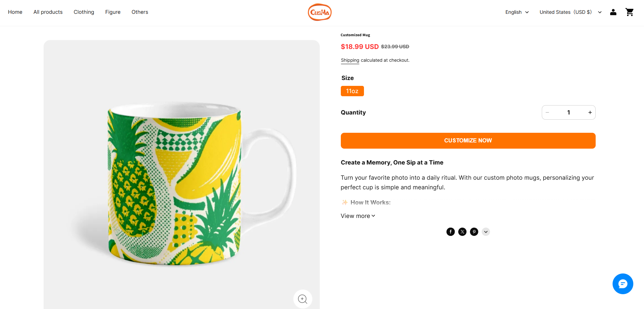Open the shopping cart icon
Screen dimensions: 644x309
(x=629, y=12)
